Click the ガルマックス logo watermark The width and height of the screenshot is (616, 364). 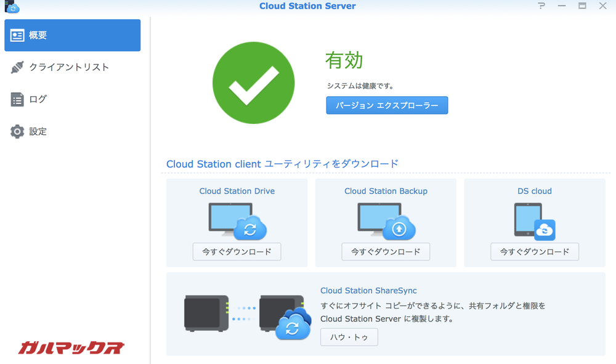[70, 347]
